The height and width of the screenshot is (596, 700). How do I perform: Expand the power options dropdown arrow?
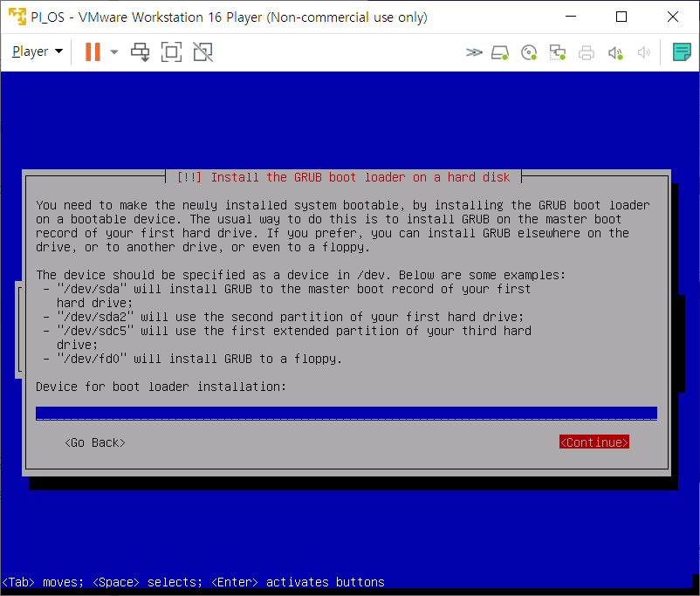click(x=114, y=52)
